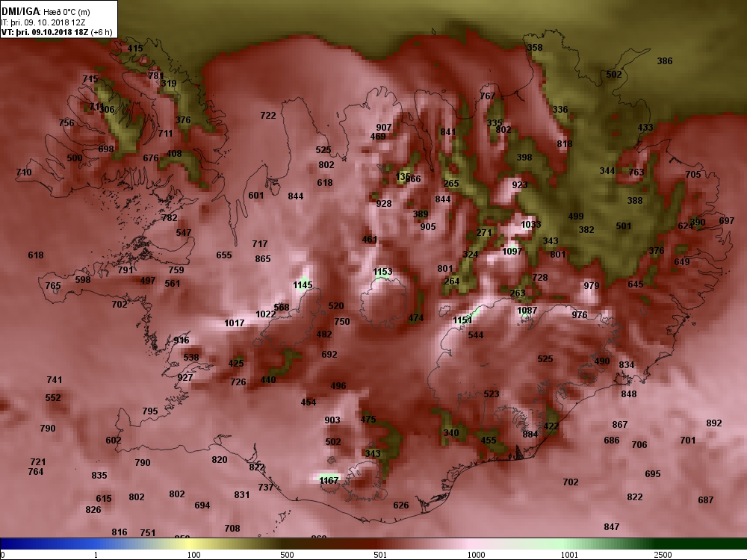747x560 pixels.
Task: Click the map value '552'
Action: (53, 398)
